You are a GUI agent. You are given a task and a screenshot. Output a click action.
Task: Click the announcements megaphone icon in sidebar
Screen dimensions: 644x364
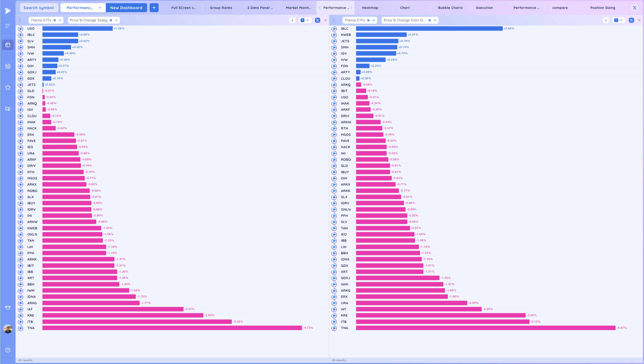(8, 109)
